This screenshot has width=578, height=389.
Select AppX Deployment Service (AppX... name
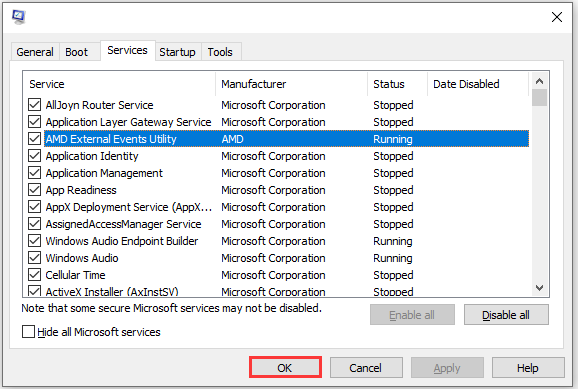[x=129, y=207]
